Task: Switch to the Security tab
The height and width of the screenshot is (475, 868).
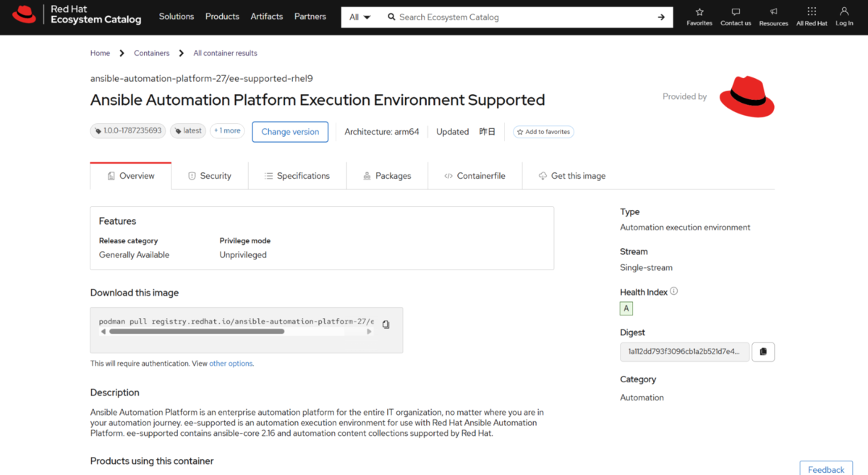Action: click(x=210, y=176)
